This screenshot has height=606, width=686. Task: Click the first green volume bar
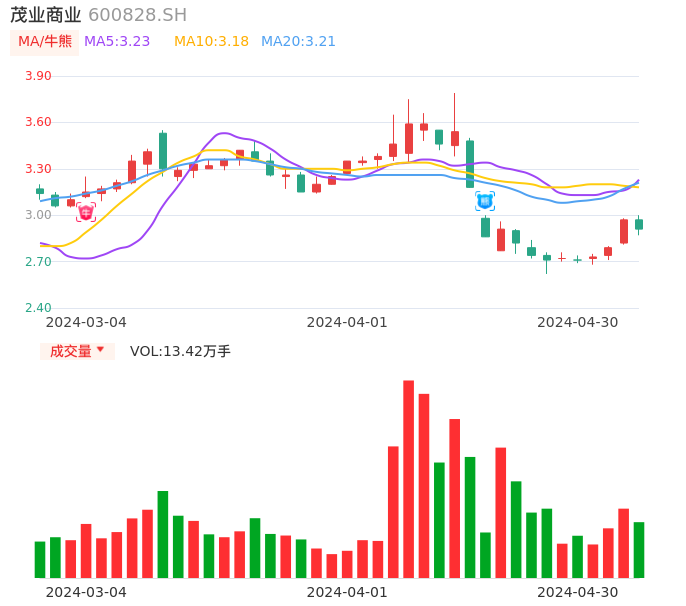[40, 560]
